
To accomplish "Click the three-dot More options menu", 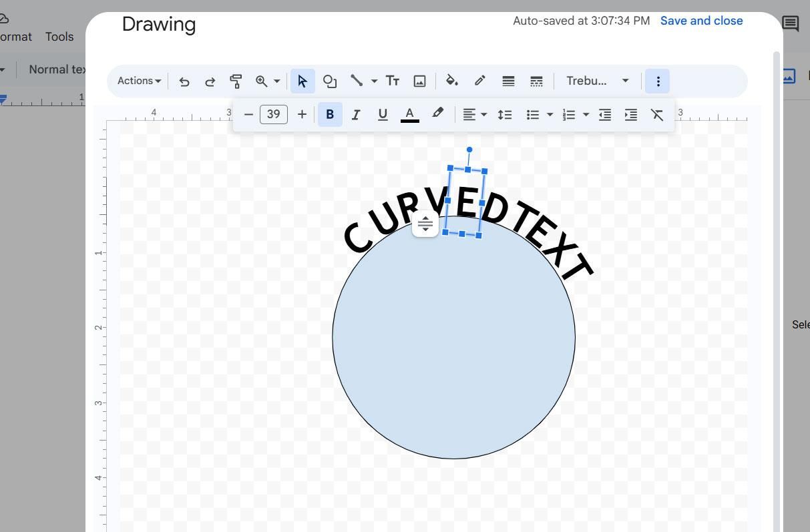I will coord(658,81).
